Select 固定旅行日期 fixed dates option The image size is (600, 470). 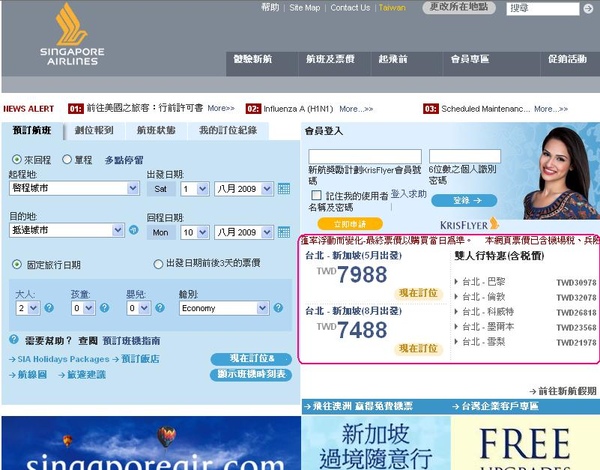(x=16, y=264)
